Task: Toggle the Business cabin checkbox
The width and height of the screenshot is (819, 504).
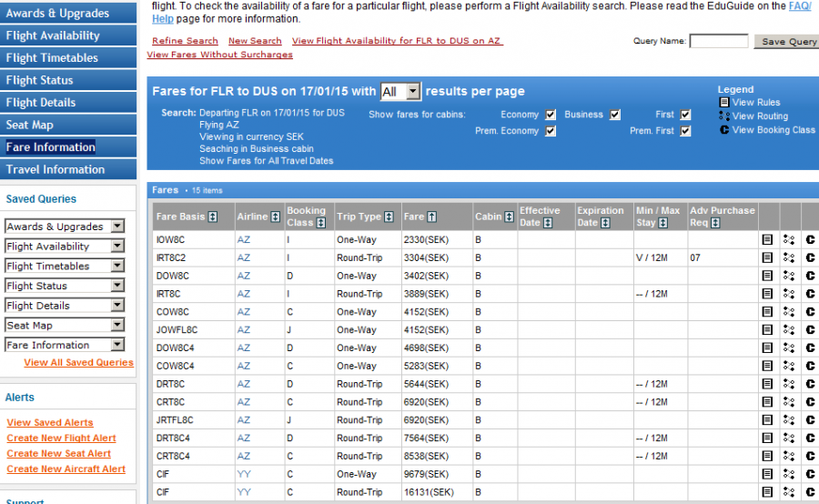Action: 615,116
